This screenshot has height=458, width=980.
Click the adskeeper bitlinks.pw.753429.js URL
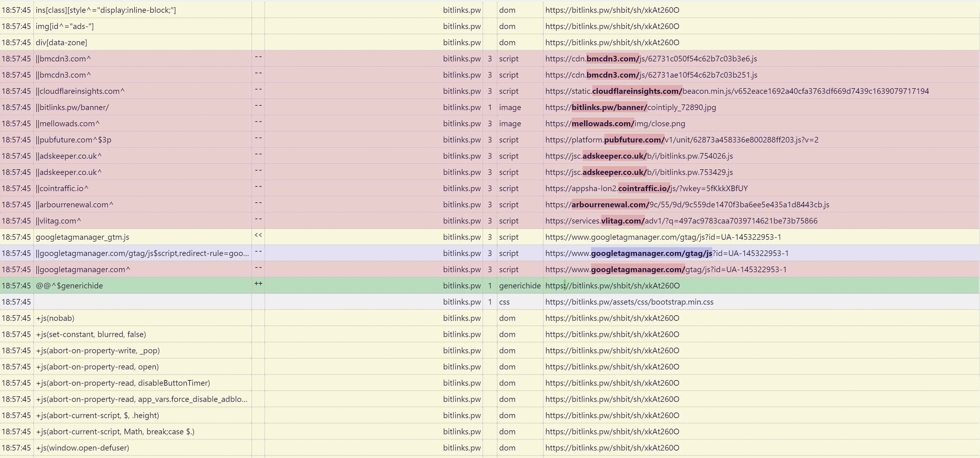point(639,172)
